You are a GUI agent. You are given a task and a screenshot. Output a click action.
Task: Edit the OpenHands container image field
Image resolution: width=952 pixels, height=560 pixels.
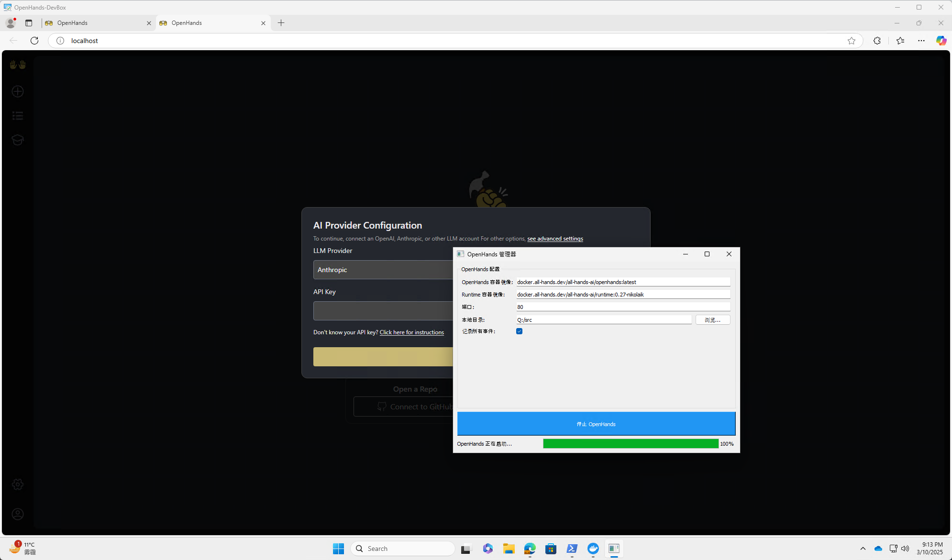coord(623,282)
